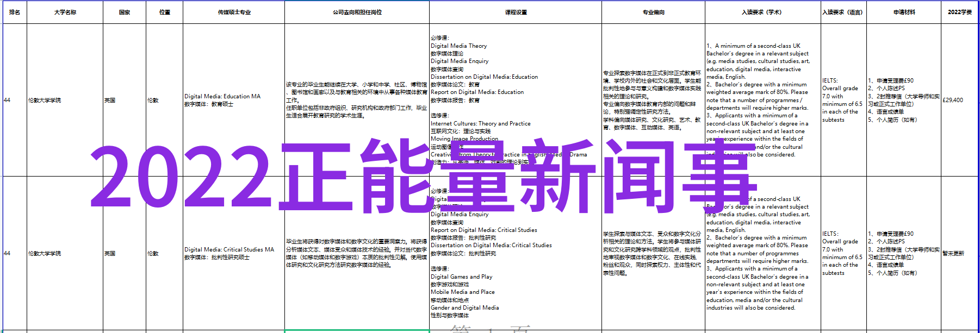
Task: Select course cell listing Internet Cultures: Theory and Practice
Action: tap(516, 100)
